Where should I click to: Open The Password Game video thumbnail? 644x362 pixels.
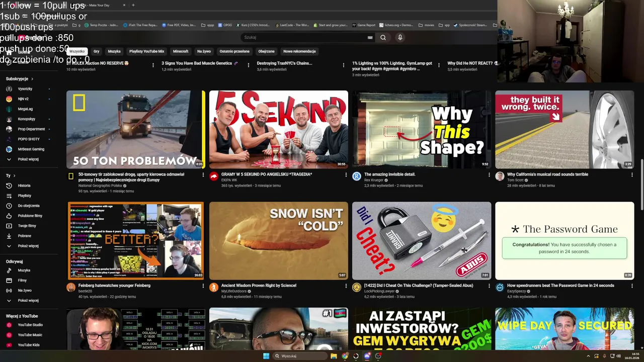tap(565, 241)
